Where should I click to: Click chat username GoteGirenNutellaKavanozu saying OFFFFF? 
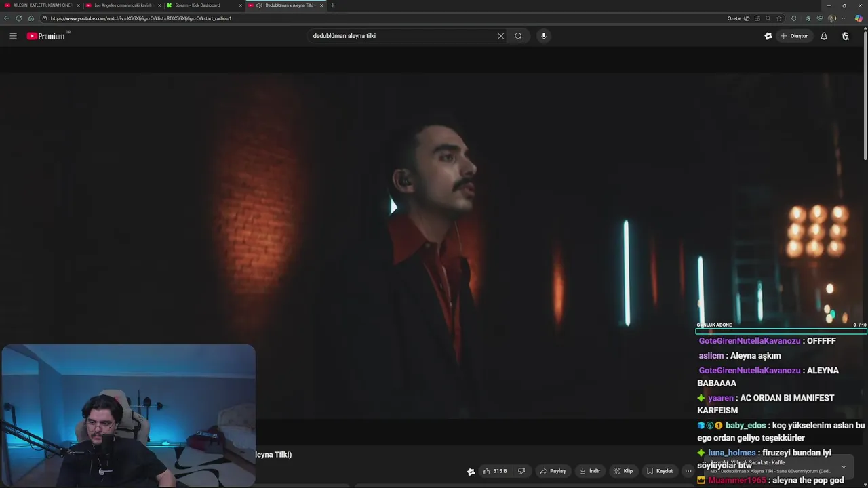(749, 341)
